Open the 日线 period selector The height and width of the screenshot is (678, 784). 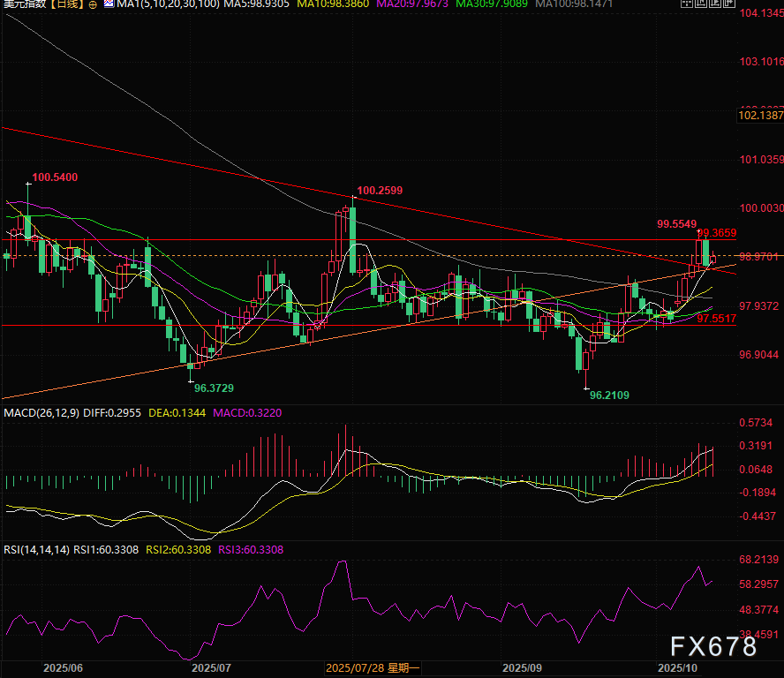pos(66,5)
